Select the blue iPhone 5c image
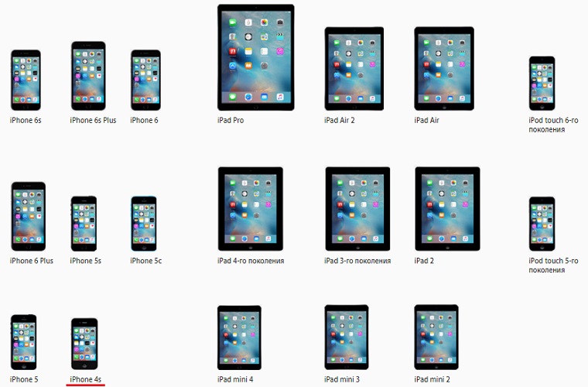Image resolution: width=588 pixels, height=387 pixels. (144, 224)
